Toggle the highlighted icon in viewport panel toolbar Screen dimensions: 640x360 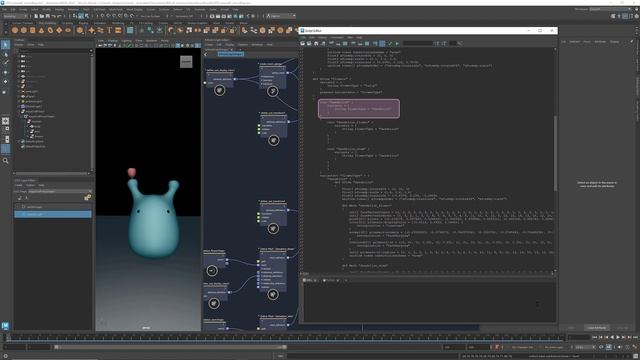pyautogui.click(x=178, y=45)
